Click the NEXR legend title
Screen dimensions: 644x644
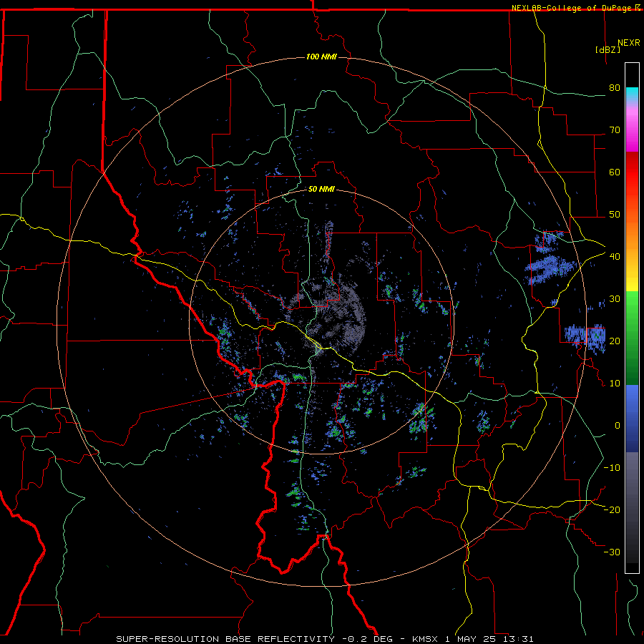628,43
